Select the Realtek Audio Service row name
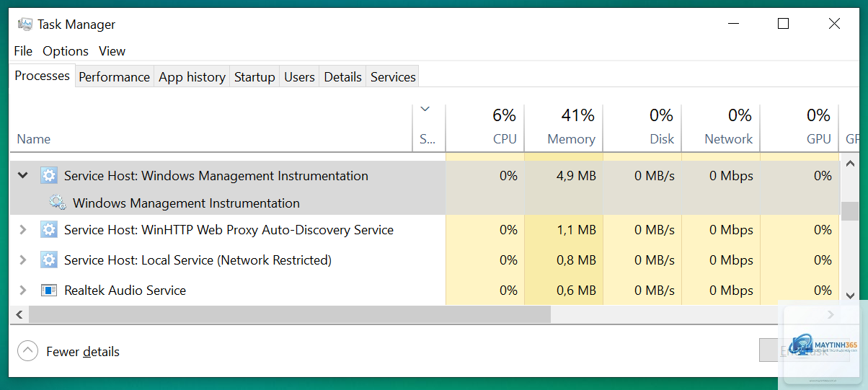The height and width of the screenshot is (390, 868). click(125, 291)
